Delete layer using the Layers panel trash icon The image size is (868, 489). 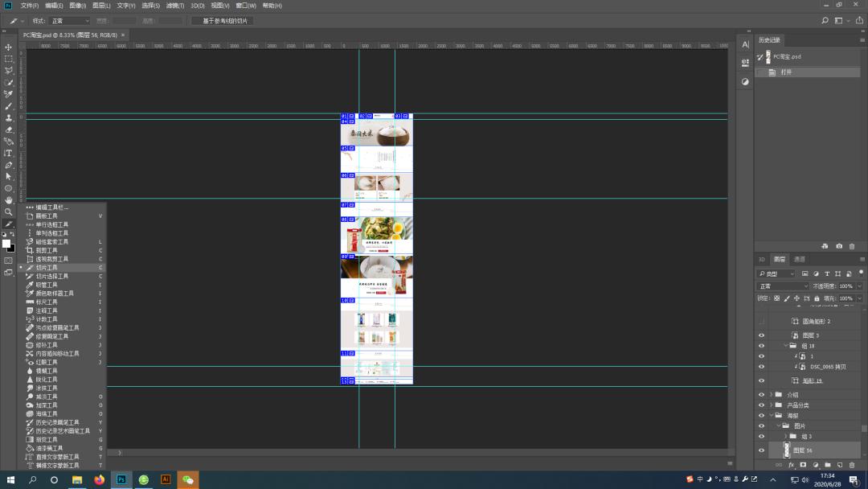(x=852, y=465)
